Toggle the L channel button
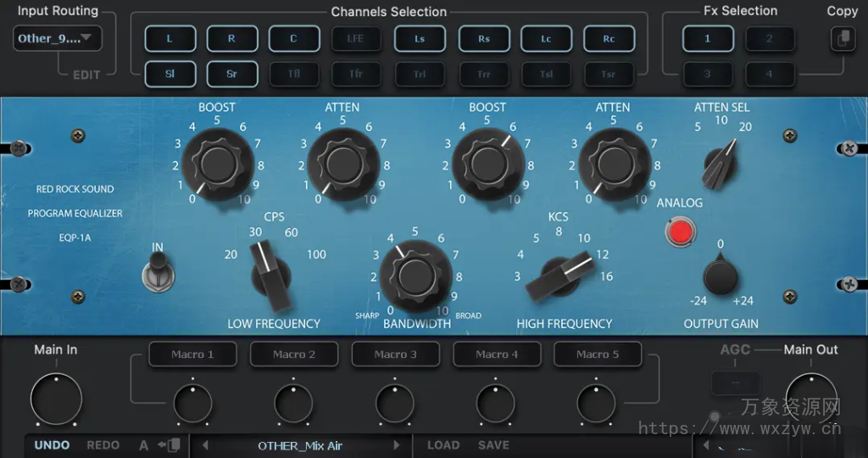This screenshot has height=458, width=868. click(x=170, y=39)
